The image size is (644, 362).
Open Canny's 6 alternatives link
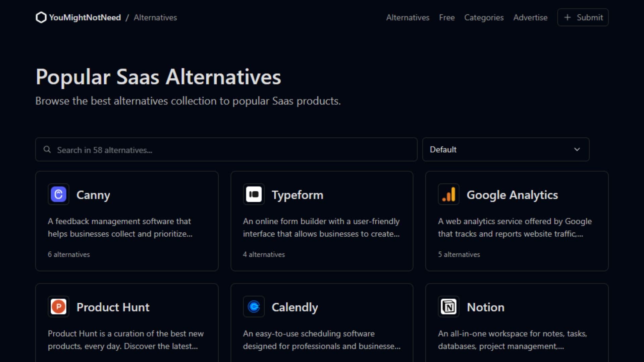[68, 254]
